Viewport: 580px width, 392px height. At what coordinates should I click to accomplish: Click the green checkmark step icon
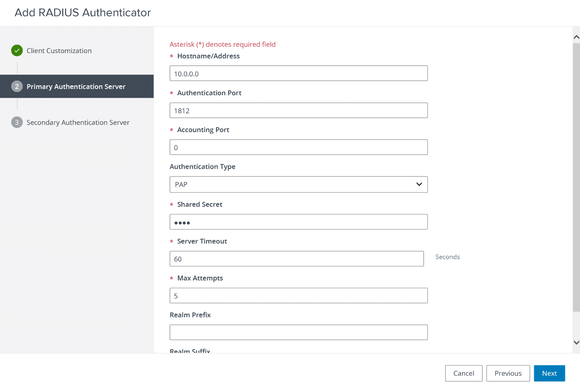pyautogui.click(x=17, y=50)
